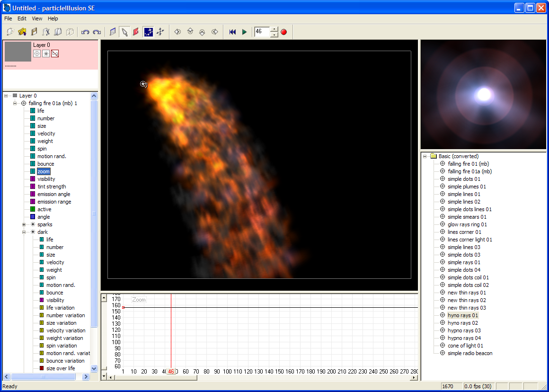Click the Save project toolbar icon
This screenshot has height=392, width=549.
click(x=34, y=32)
